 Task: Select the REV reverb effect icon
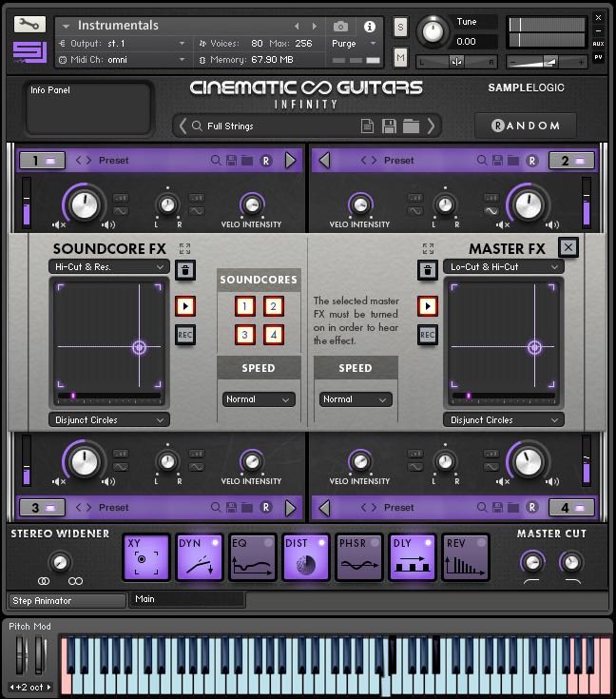[466, 557]
